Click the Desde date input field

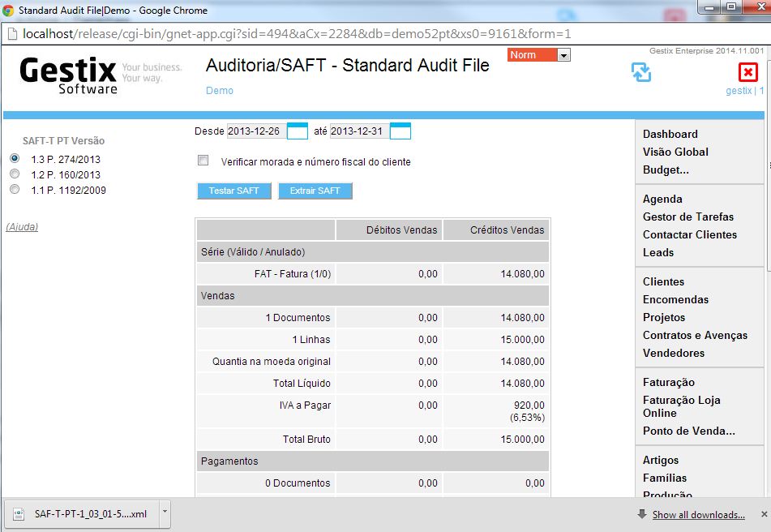tap(256, 131)
